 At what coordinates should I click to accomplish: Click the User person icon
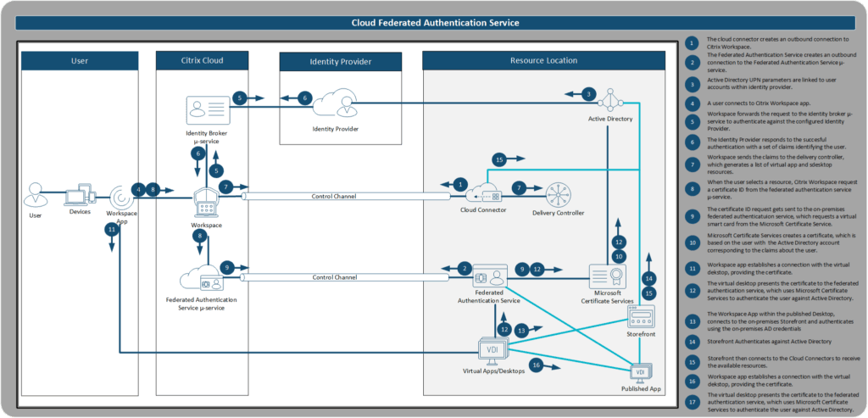click(35, 195)
